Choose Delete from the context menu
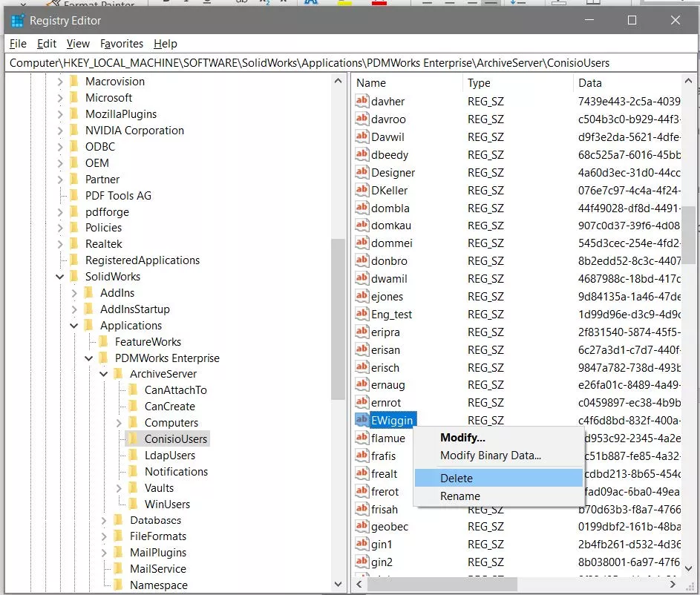Screen dimensions: 700x595 456,479
